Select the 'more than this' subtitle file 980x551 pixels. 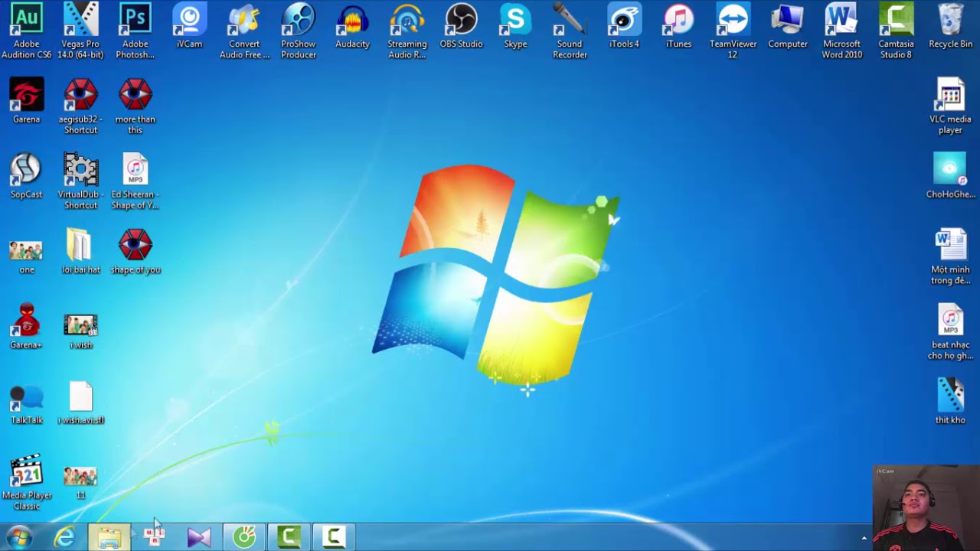pyautogui.click(x=135, y=106)
